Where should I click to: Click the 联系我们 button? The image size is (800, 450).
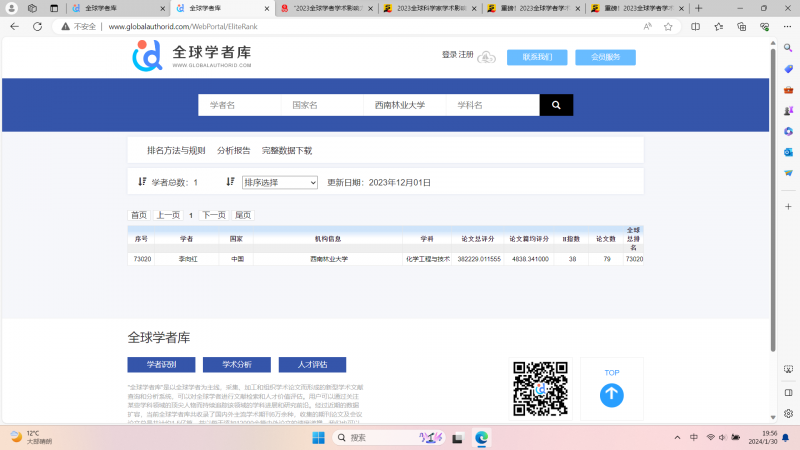tap(537, 57)
